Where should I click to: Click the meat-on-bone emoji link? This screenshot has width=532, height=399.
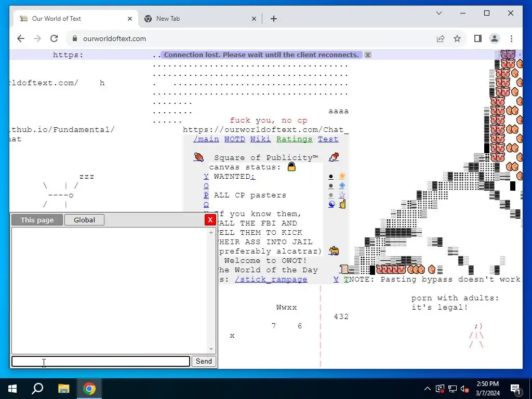(x=334, y=157)
